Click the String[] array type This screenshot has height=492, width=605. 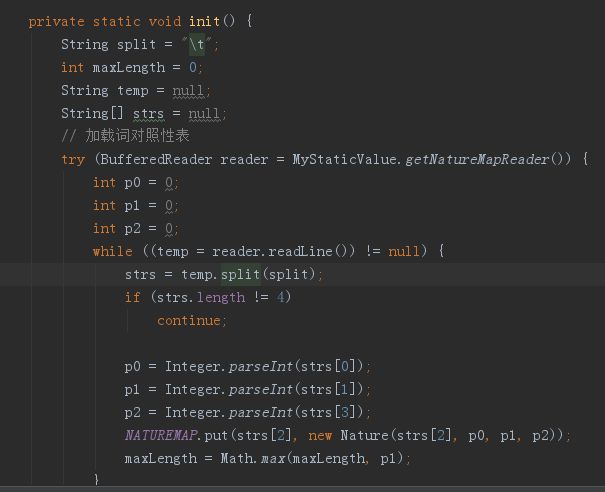point(92,113)
